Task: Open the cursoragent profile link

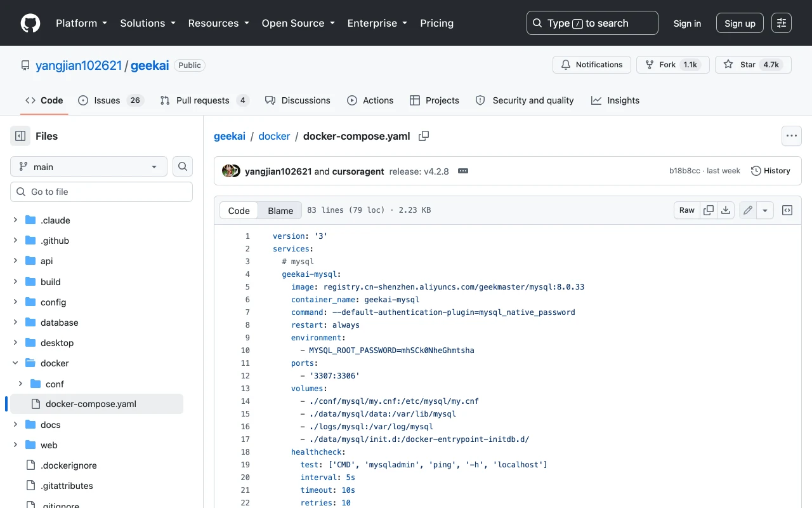Action: (358, 171)
